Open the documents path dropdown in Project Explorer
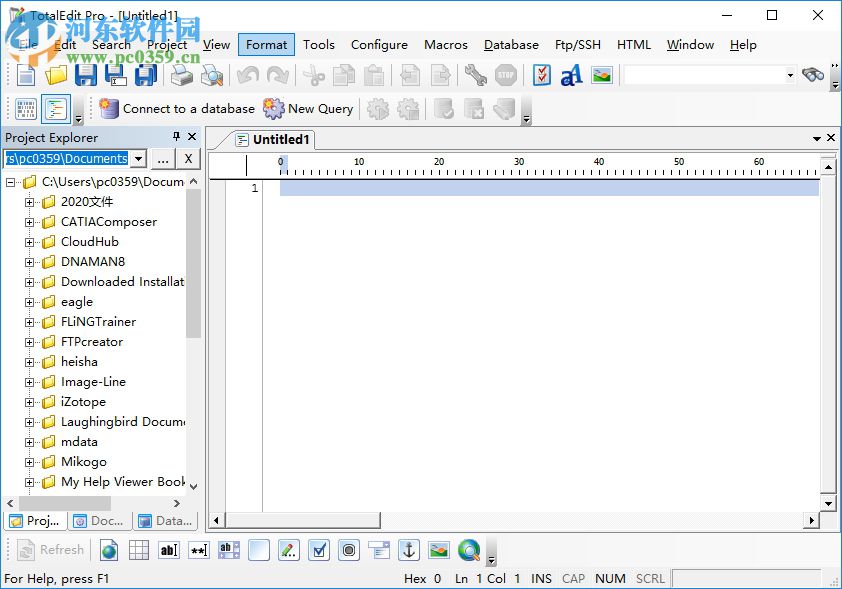This screenshot has width=842, height=589. 138,158
